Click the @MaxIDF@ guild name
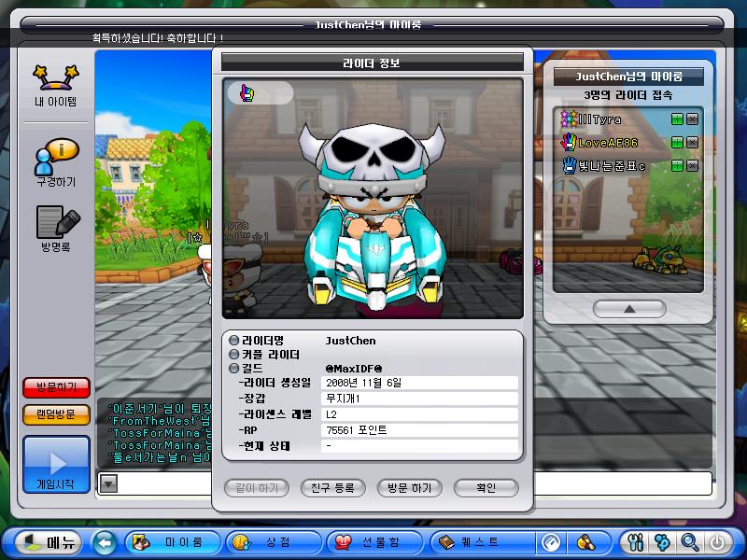Viewport: 747px width, 560px height. (x=354, y=368)
